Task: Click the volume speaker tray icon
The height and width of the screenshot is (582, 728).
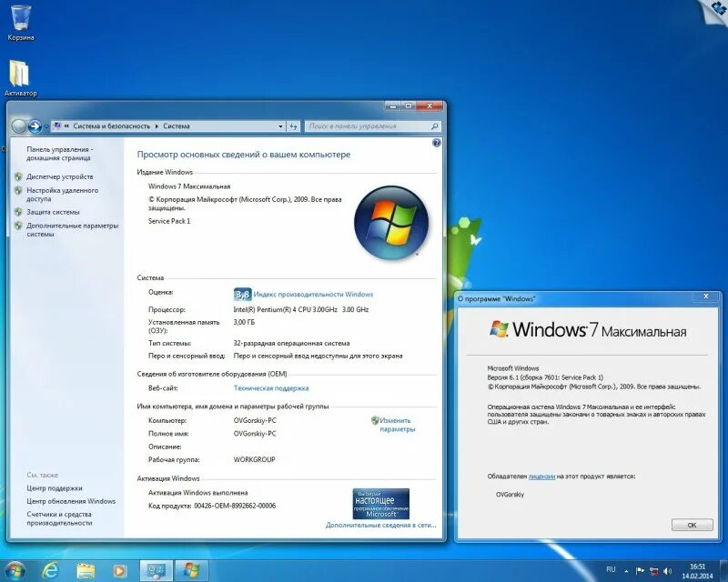Action: pos(668,571)
